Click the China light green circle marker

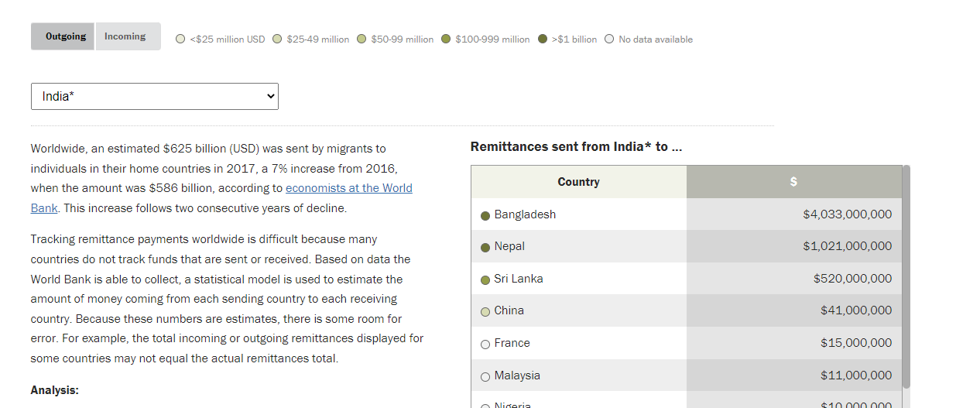(485, 312)
